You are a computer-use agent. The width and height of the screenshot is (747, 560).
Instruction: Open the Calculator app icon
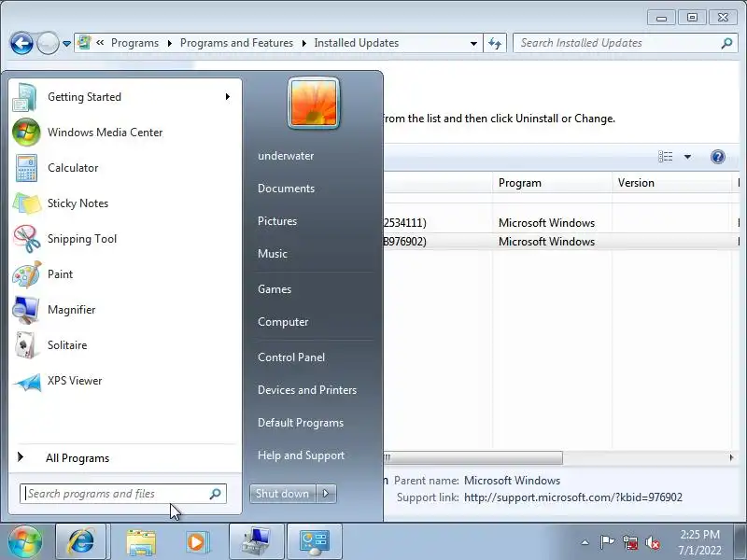26,168
